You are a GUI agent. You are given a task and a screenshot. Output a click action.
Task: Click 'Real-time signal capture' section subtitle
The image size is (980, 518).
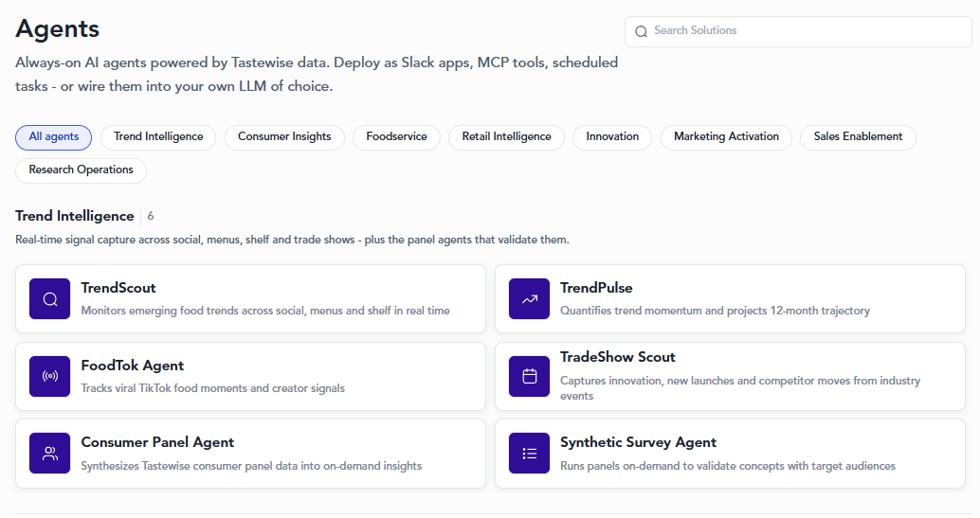pos(292,240)
